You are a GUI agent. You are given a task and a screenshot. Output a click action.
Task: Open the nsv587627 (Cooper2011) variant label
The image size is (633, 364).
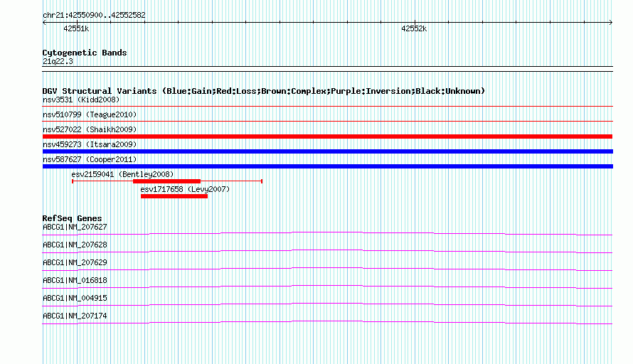tap(90, 159)
